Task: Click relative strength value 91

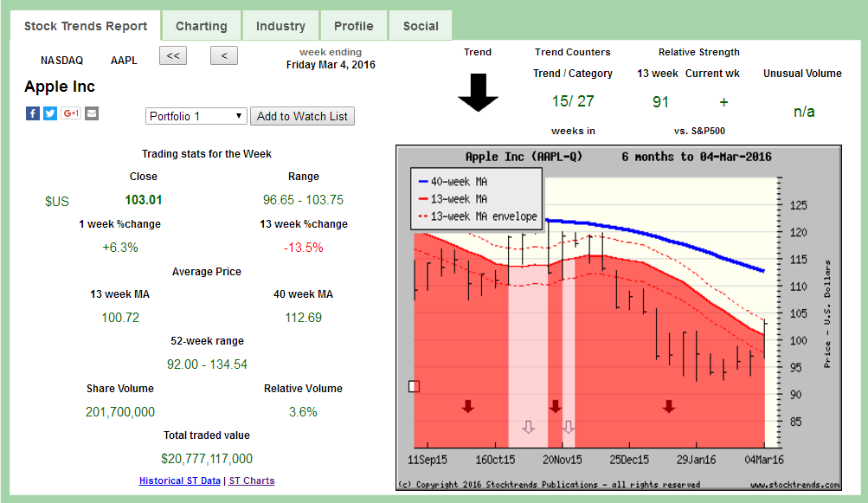Action: coord(660,102)
